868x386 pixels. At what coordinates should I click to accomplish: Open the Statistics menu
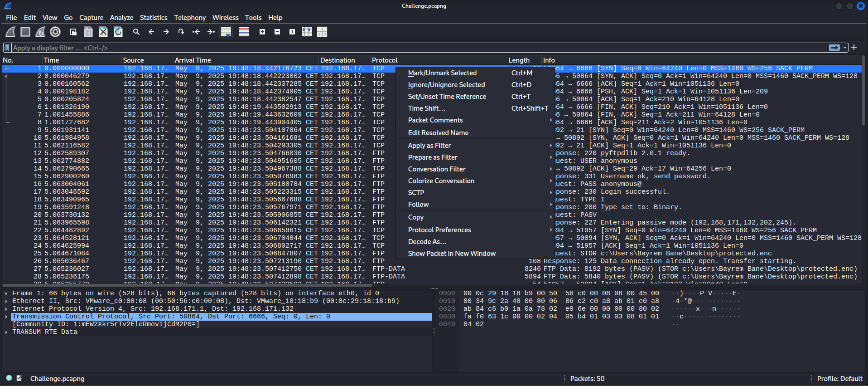154,18
